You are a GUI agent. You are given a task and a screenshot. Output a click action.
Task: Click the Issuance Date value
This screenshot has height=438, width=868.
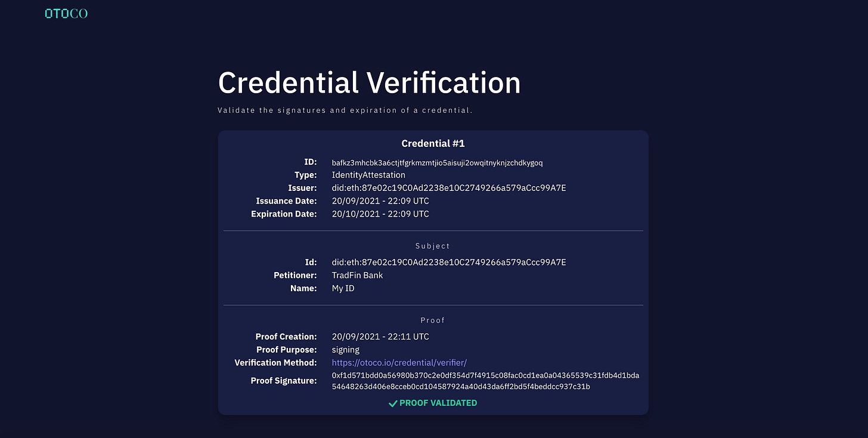tap(380, 201)
